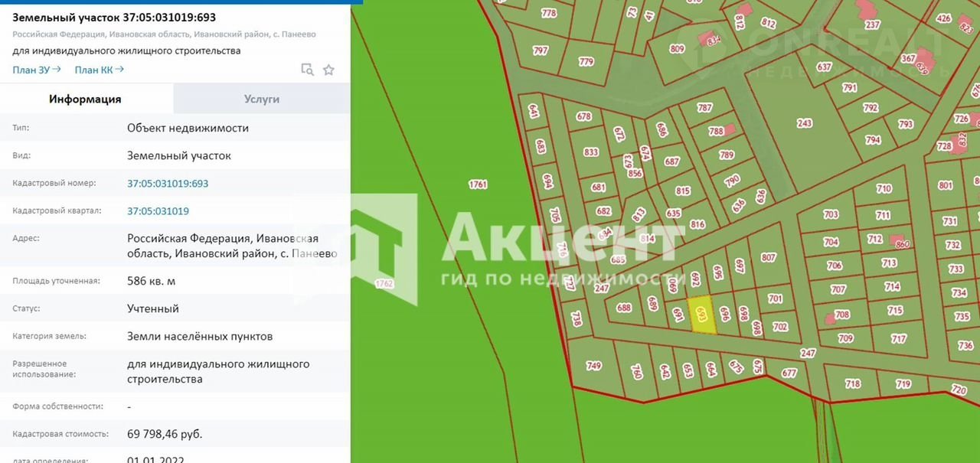The image size is (980, 463).
Task: Select the Информация tab
Action: 85,99
